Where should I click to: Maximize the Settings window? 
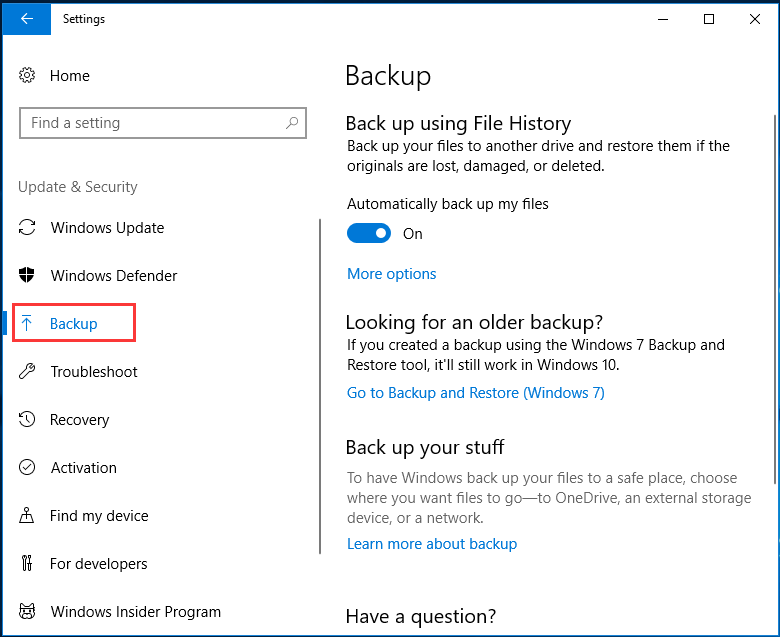point(709,19)
